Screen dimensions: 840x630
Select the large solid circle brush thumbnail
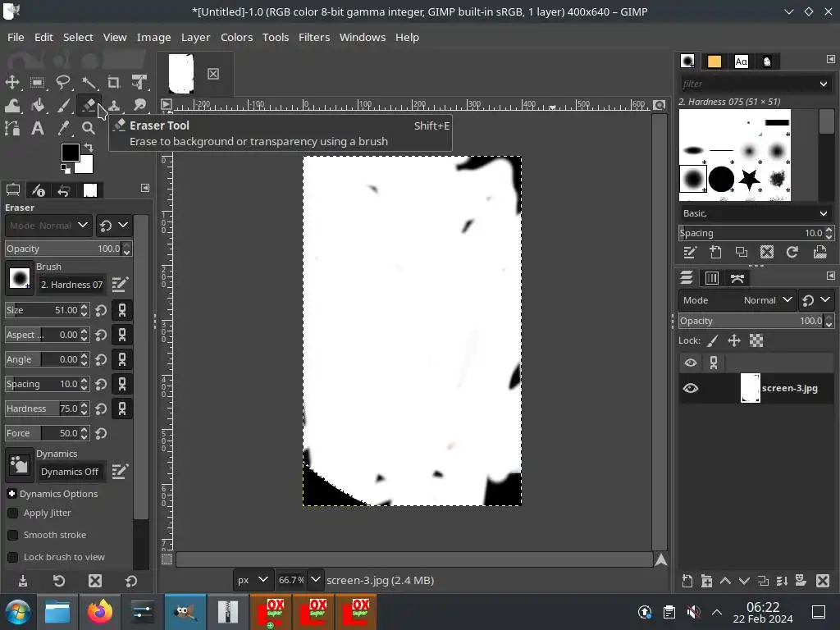click(x=721, y=179)
